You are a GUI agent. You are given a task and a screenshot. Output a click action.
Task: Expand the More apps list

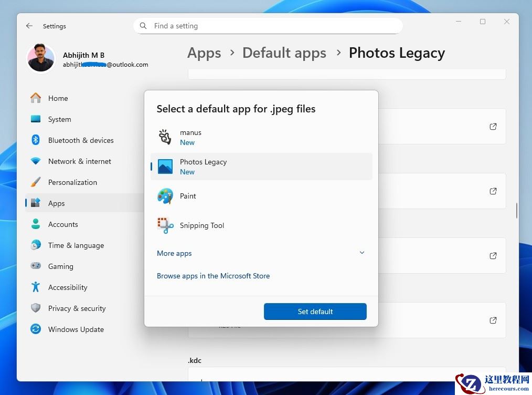tap(175, 253)
